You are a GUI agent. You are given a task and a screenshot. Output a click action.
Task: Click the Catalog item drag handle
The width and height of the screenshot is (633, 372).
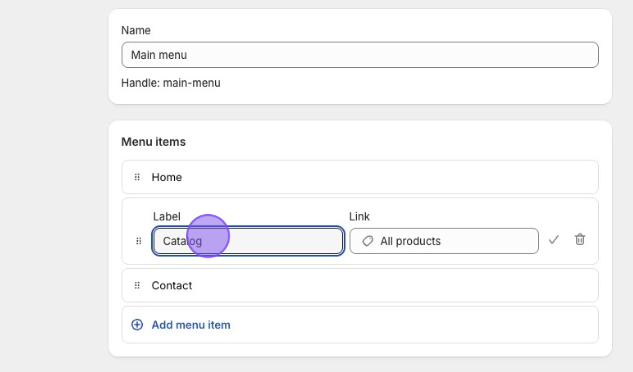pos(138,241)
